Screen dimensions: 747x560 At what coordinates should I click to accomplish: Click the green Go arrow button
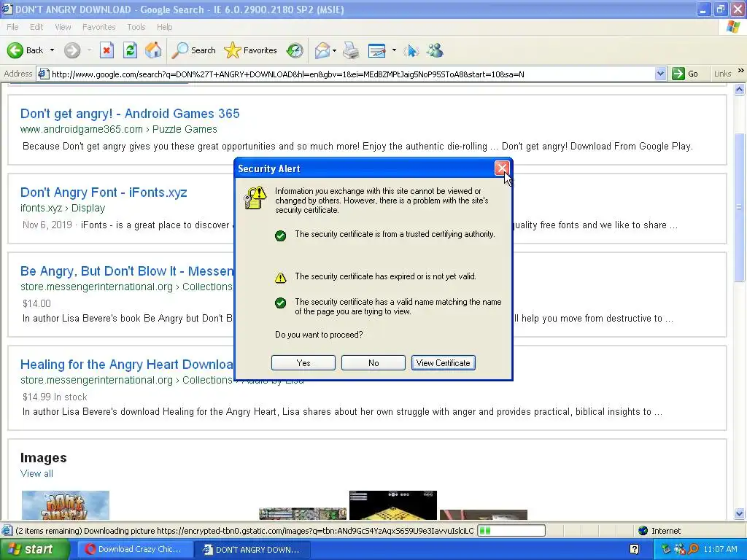point(678,74)
